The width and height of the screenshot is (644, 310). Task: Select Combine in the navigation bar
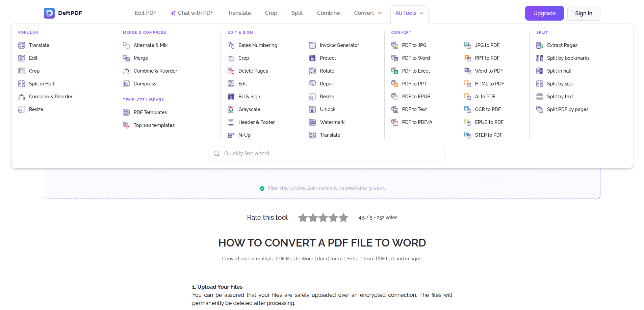click(x=328, y=13)
